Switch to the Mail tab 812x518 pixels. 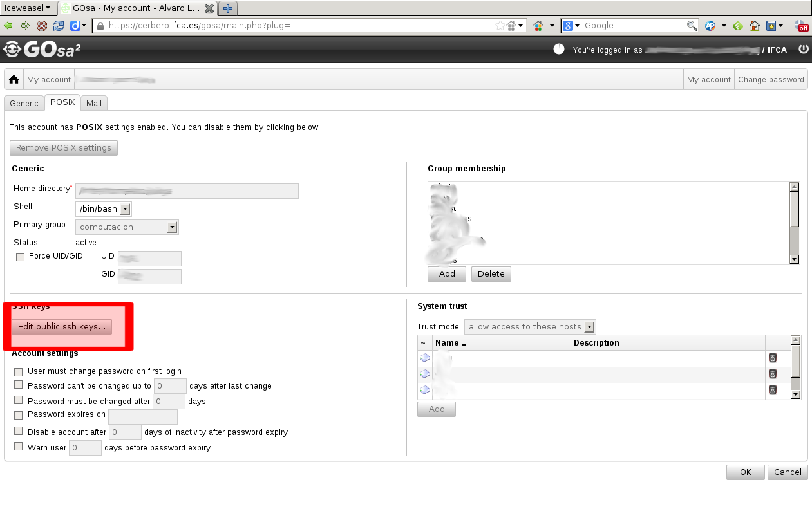tap(94, 103)
